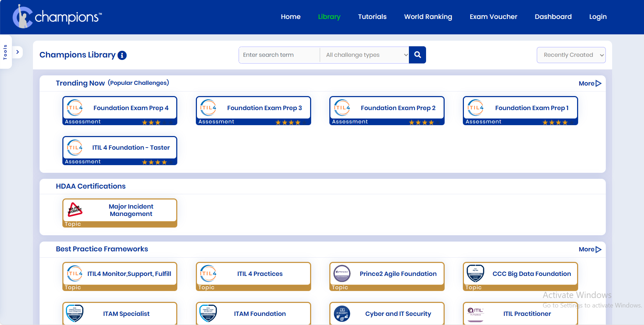Expand the Tools side panel arrow
Viewport: 644px width, 325px height.
(x=18, y=52)
